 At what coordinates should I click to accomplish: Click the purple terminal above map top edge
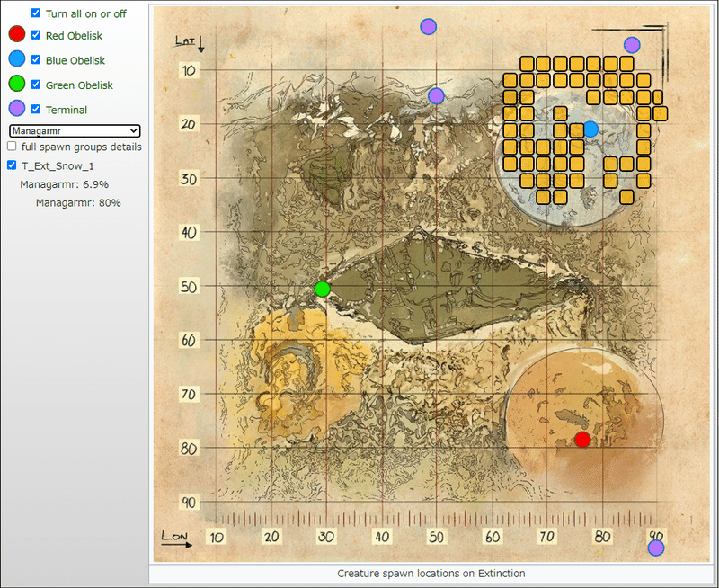click(429, 27)
